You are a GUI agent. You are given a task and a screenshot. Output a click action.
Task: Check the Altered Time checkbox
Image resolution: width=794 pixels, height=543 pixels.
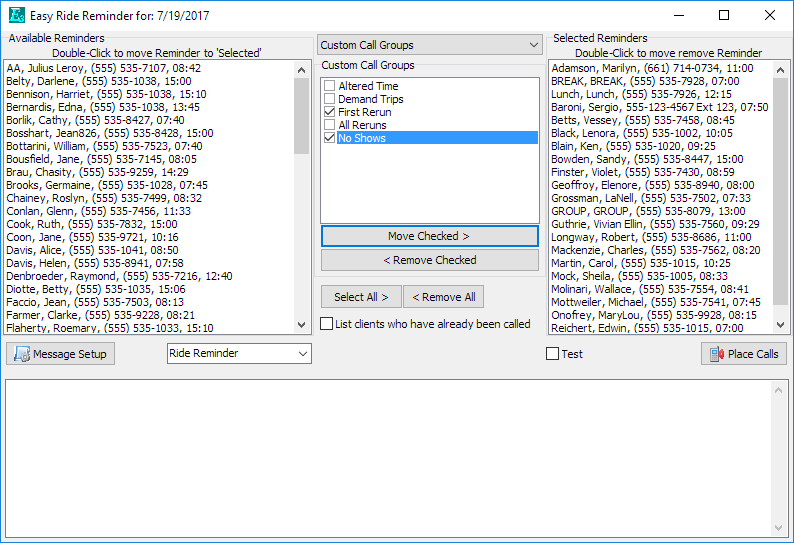coord(330,86)
